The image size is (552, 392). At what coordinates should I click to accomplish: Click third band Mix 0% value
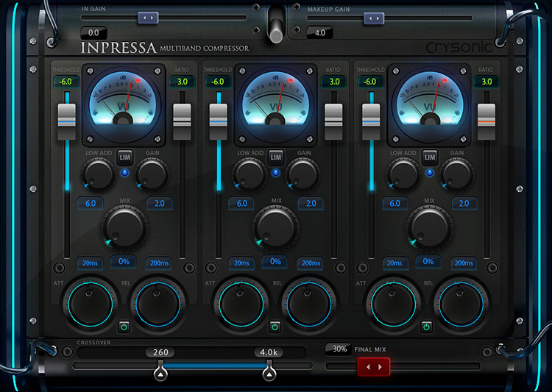coord(428,261)
